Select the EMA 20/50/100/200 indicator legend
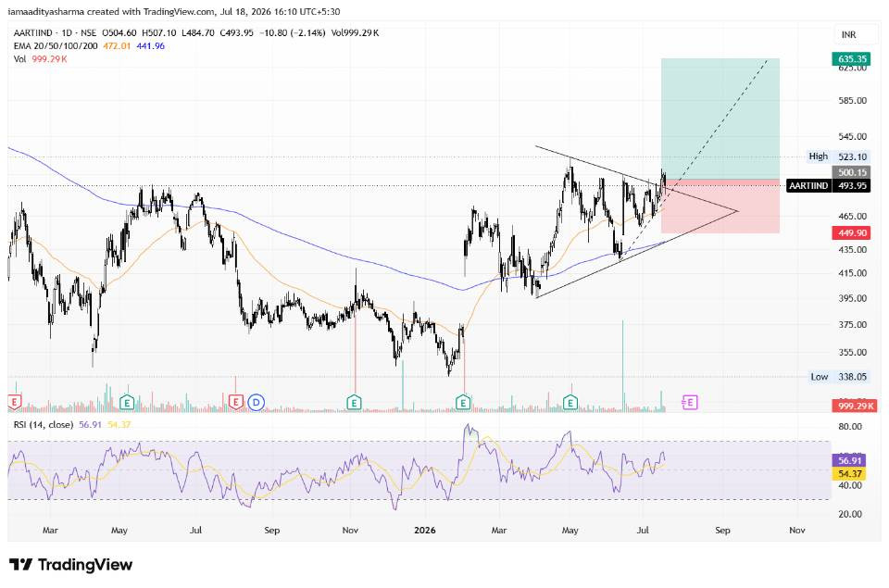The image size is (889, 588). tap(56, 46)
